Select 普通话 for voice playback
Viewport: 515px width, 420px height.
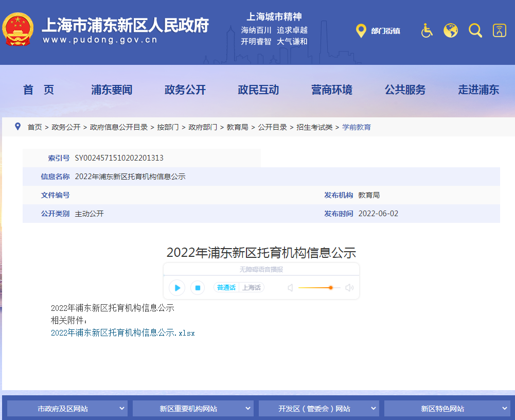click(226, 288)
